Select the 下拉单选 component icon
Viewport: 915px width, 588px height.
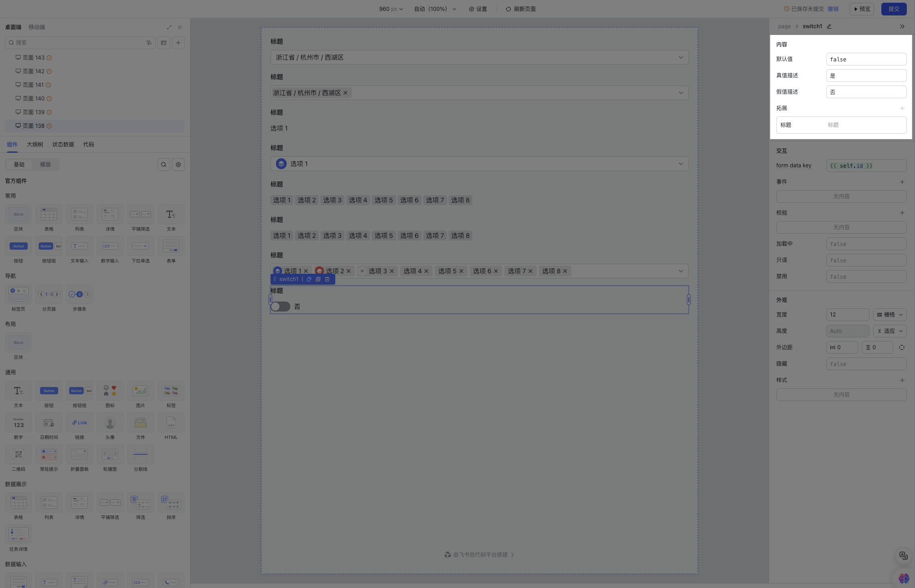(141, 246)
